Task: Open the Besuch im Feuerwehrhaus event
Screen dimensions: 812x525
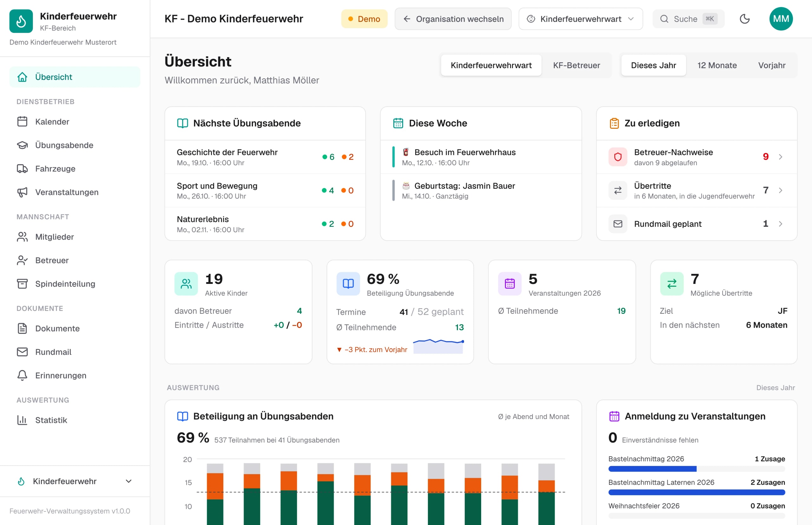Action: pos(481,157)
